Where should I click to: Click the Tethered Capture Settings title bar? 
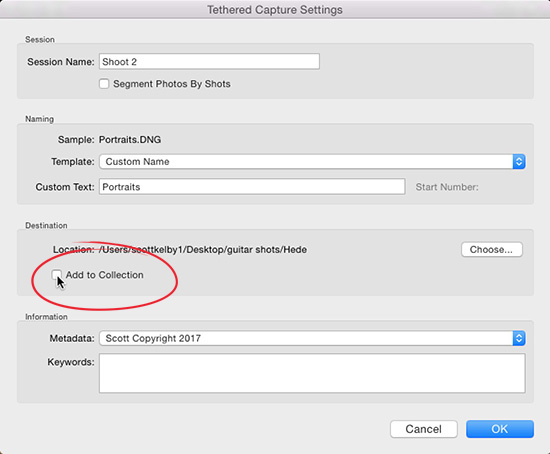coord(275,9)
